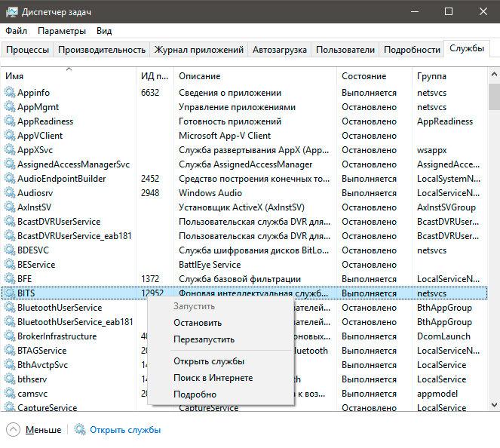Click the Windows Audio description cell
The image size is (500, 448).
coord(210,193)
